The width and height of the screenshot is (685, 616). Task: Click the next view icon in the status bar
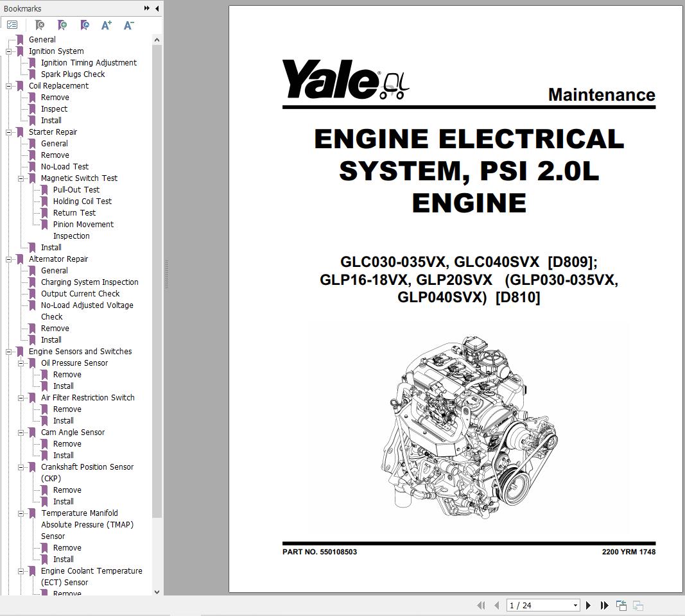click(638, 606)
